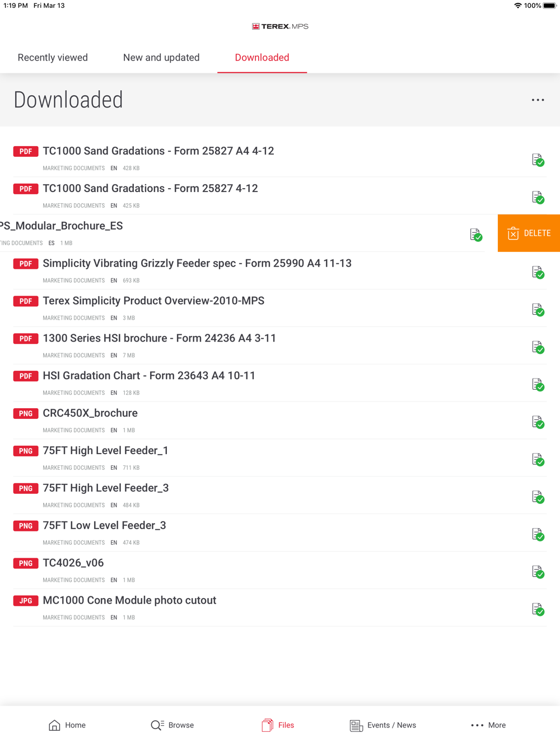Open downloaded status icon for TC1000 Form 25827 A4 4-12
The width and height of the screenshot is (560, 747).
[x=538, y=160]
